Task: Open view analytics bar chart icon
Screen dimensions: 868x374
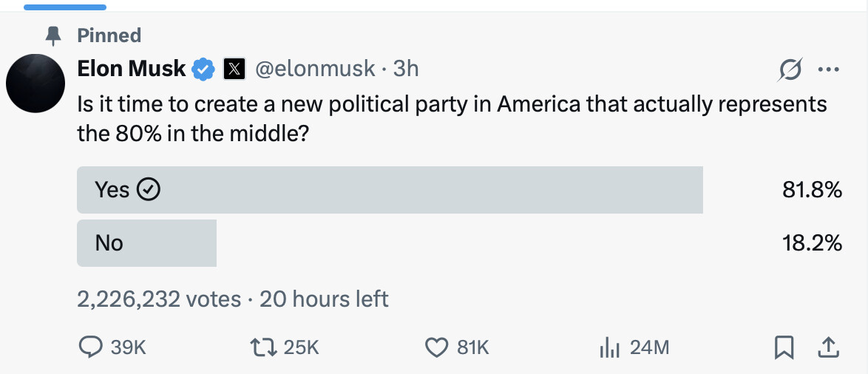Action: point(608,347)
